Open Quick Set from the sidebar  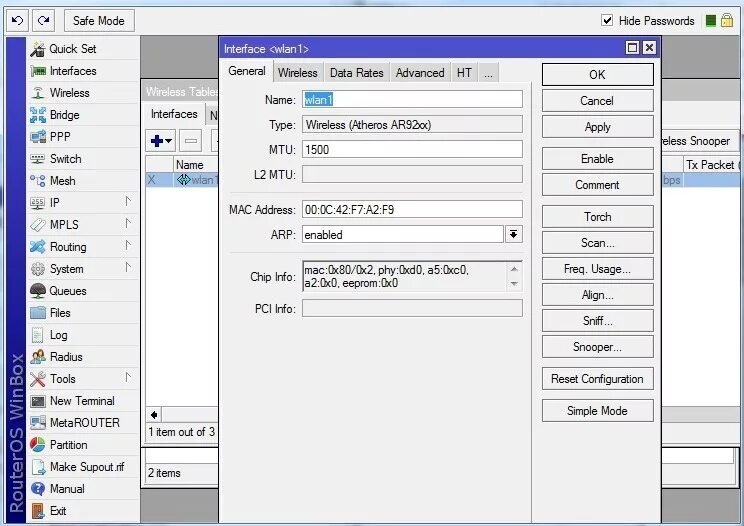pos(84,49)
